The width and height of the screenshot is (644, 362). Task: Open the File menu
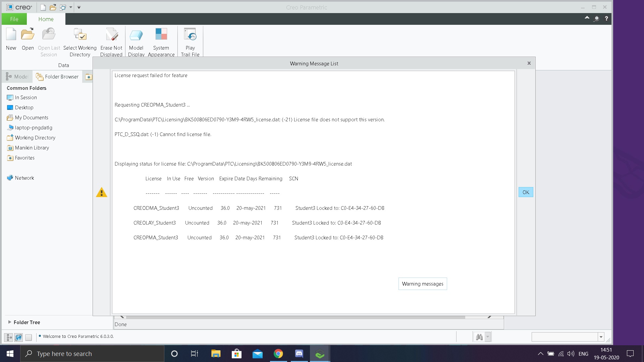point(14,19)
